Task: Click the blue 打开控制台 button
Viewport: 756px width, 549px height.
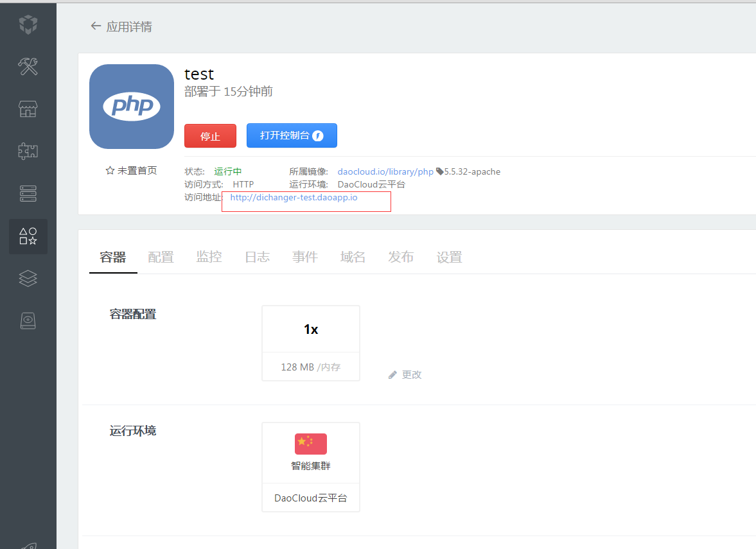Action: (292, 135)
